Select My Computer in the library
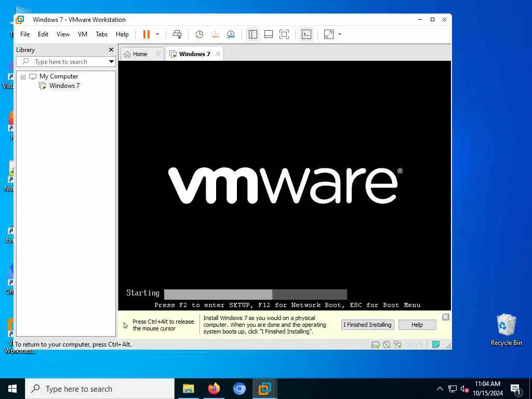The image size is (532, 399). tap(58, 76)
